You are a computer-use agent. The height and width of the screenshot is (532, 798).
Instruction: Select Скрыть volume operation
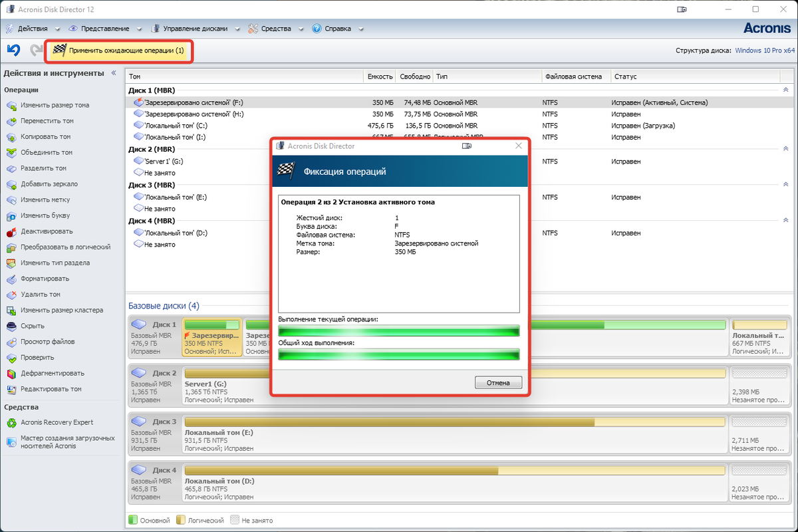pyautogui.click(x=33, y=326)
